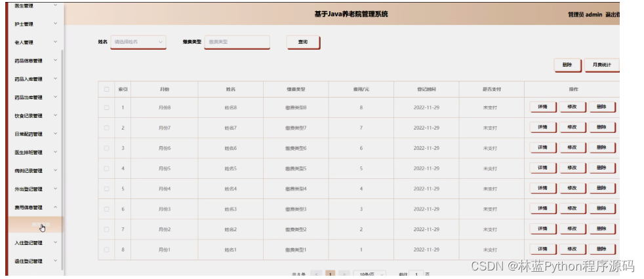The image size is (644, 279).
Task: Click 删除 for row 姓名7
Action: click(601, 128)
